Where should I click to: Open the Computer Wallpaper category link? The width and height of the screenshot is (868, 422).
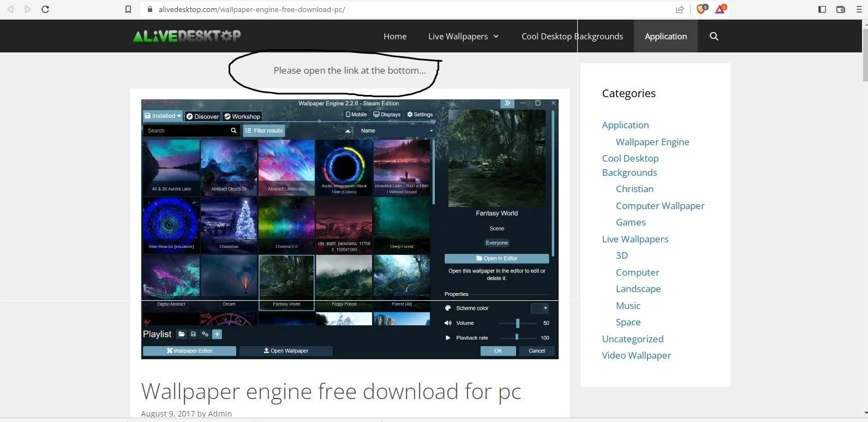point(660,206)
